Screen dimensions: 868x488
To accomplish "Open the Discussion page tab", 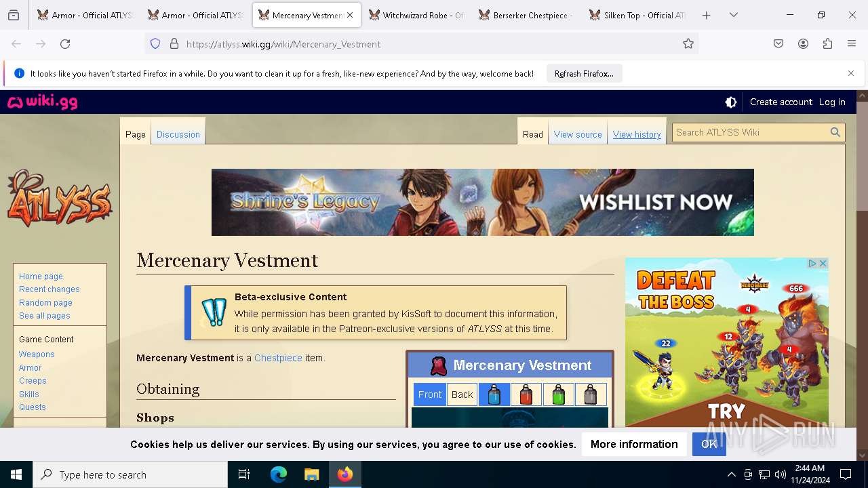I will (x=178, y=134).
